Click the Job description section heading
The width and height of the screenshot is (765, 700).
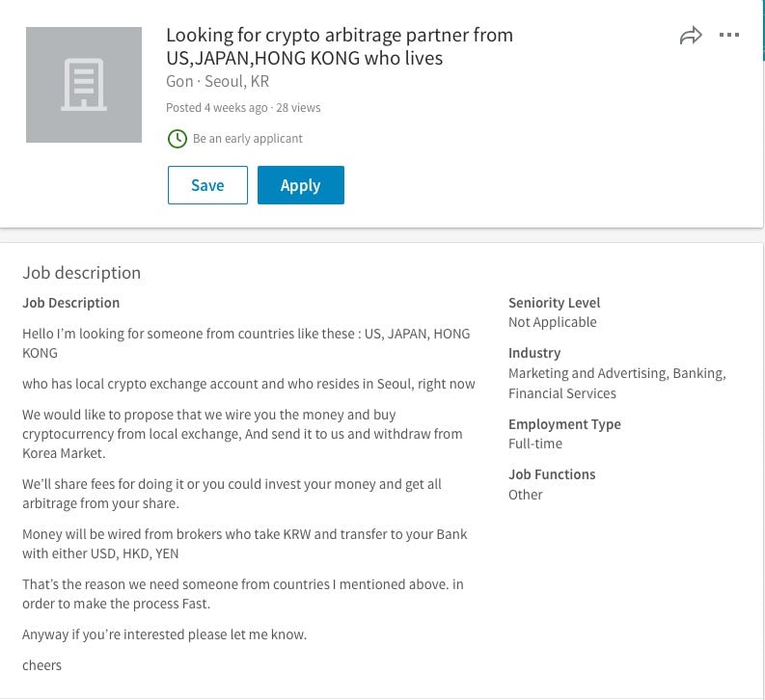(x=81, y=273)
